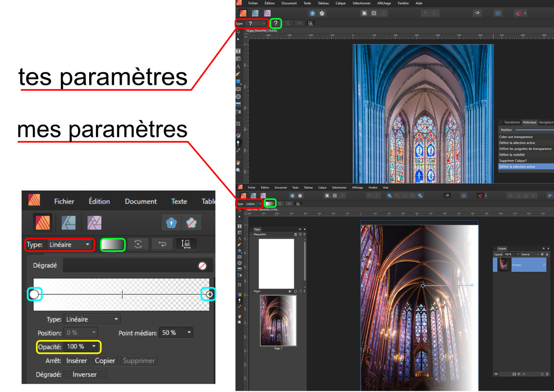The height and width of the screenshot is (392, 554).
Task: Open Normal blend mode dropdown in Calques
Action: point(530,254)
